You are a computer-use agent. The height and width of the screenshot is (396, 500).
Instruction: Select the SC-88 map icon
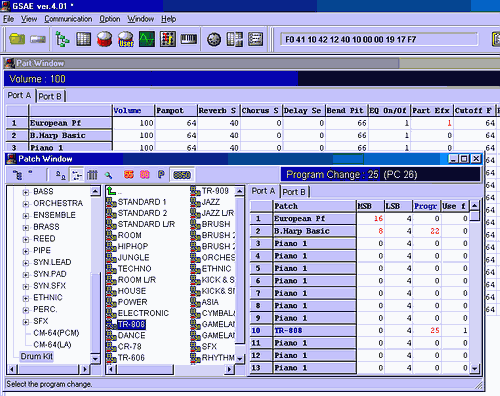145,174
